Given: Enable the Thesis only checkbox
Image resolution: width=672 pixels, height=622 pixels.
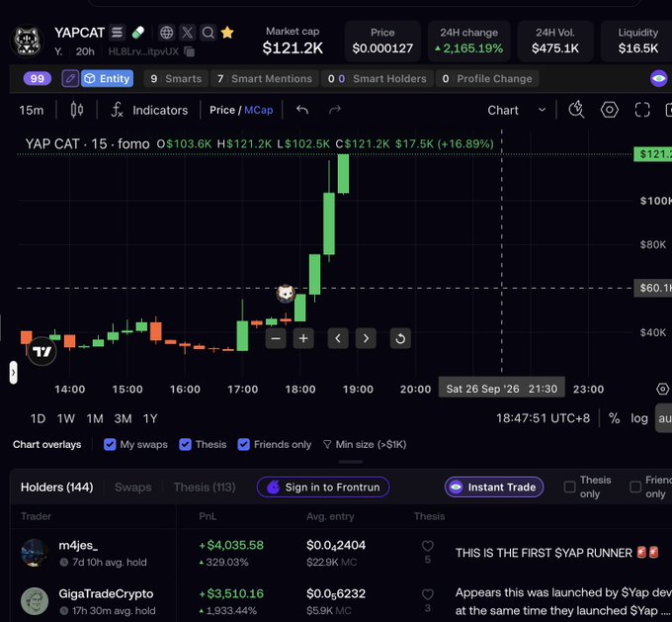Looking at the screenshot, I should pos(569,487).
